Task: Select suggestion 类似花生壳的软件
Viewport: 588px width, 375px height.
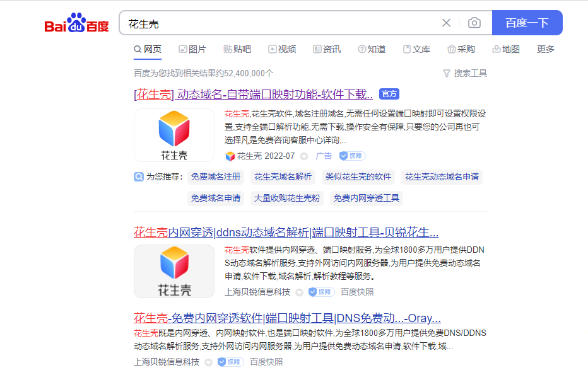Action: pos(358,177)
